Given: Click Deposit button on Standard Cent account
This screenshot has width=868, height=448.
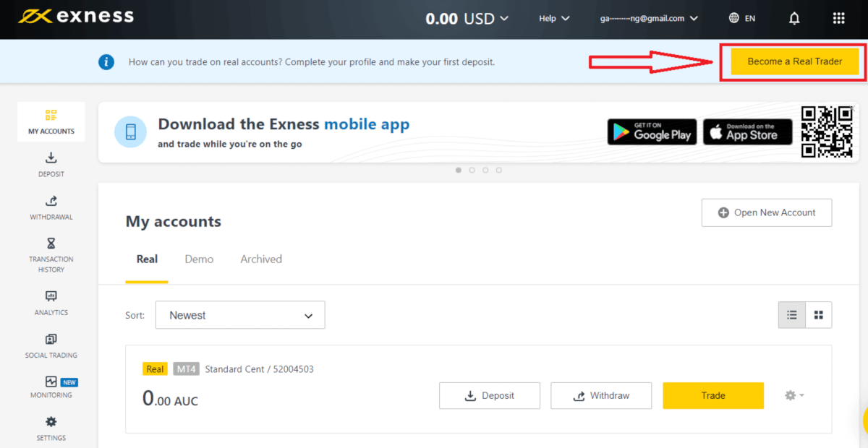Looking at the screenshot, I should [490, 396].
